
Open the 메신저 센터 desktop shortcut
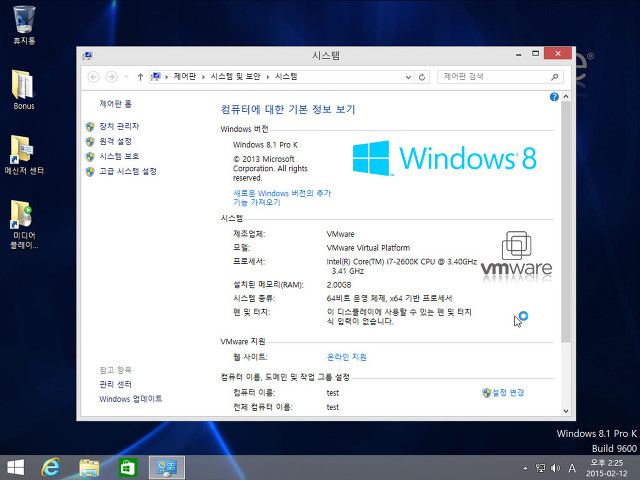click(x=24, y=154)
